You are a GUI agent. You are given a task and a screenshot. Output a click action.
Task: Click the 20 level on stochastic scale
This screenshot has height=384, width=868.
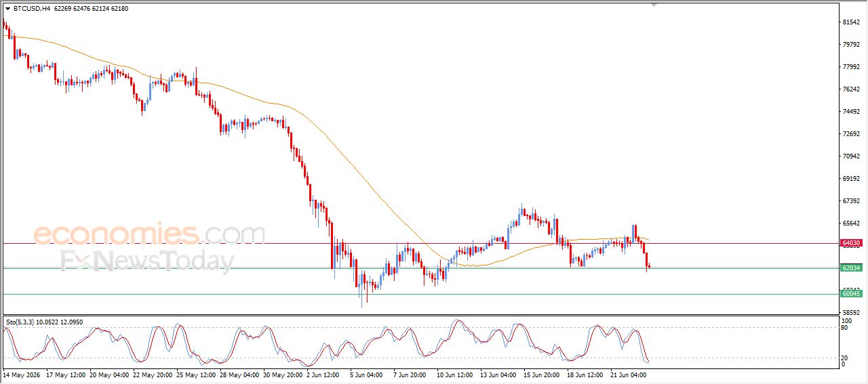pyautogui.click(x=845, y=358)
